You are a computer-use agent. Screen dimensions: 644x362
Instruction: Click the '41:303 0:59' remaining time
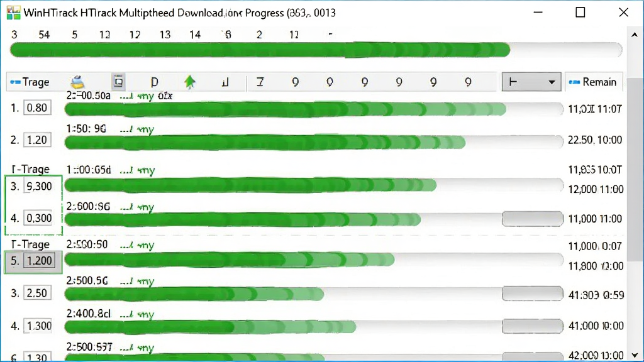pos(596,295)
